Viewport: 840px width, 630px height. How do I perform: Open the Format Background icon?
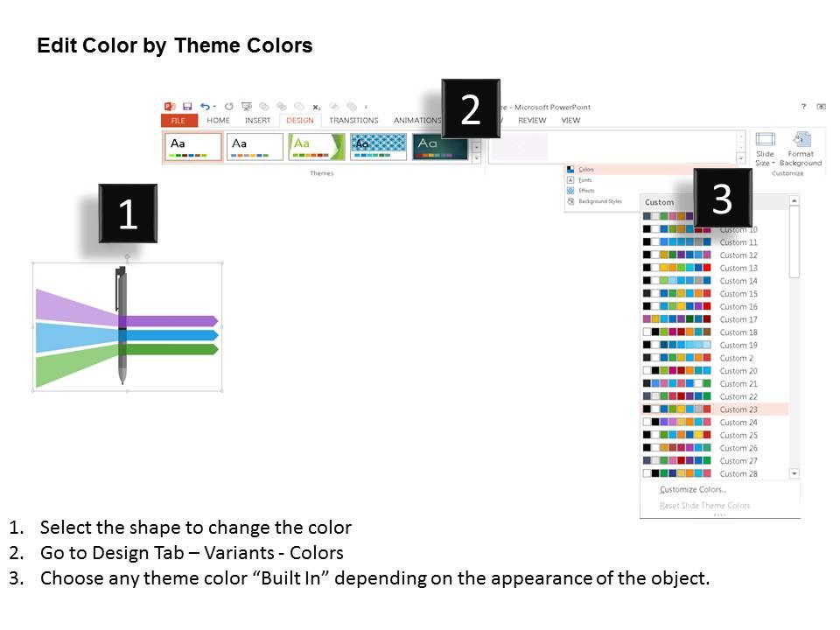(801, 139)
